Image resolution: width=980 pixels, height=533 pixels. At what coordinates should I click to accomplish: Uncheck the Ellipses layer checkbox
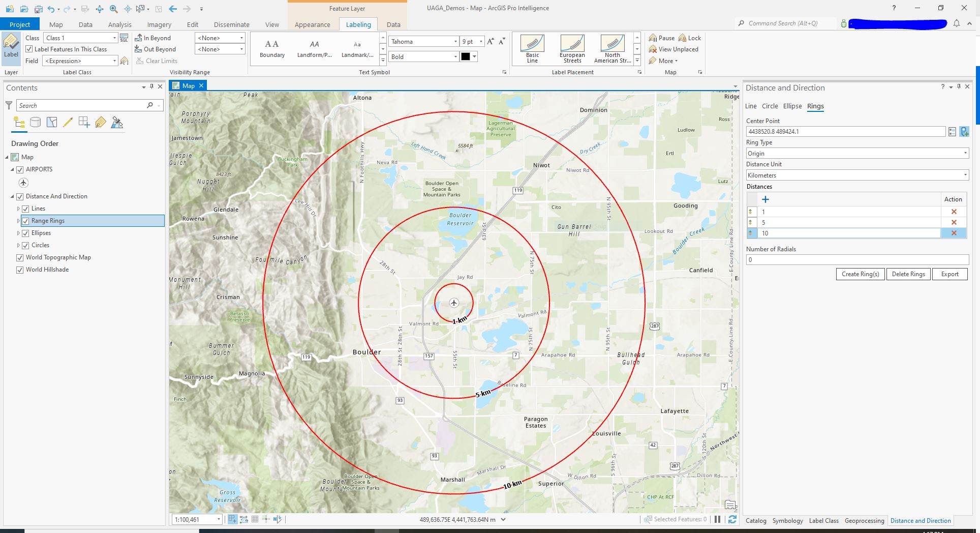point(26,233)
